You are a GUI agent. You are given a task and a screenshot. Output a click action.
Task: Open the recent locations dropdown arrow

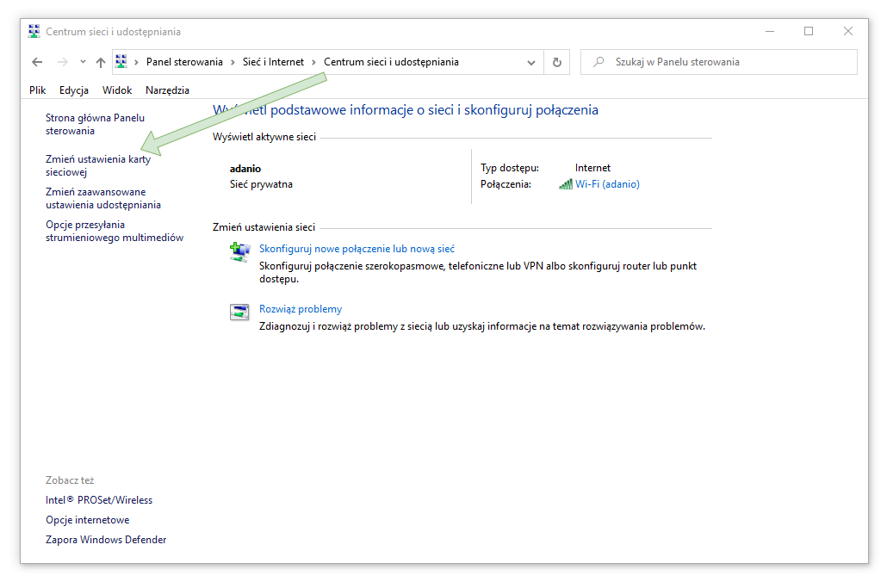[x=83, y=62]
